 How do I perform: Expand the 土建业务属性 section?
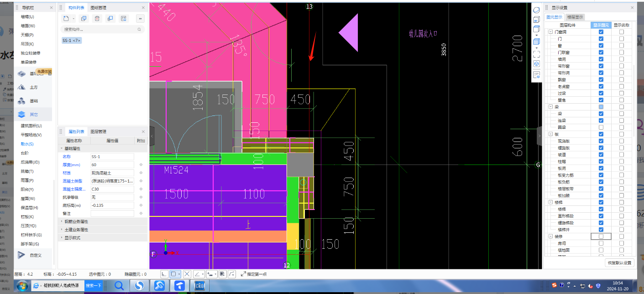pos(62,230)
